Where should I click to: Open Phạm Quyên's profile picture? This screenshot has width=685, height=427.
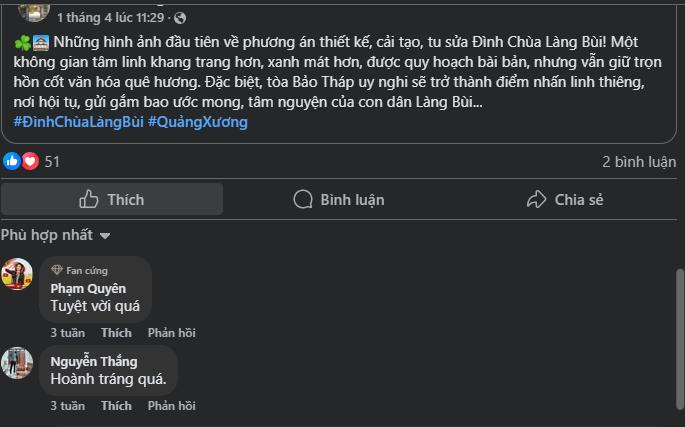pyautogui.click(x=17, y=274)
